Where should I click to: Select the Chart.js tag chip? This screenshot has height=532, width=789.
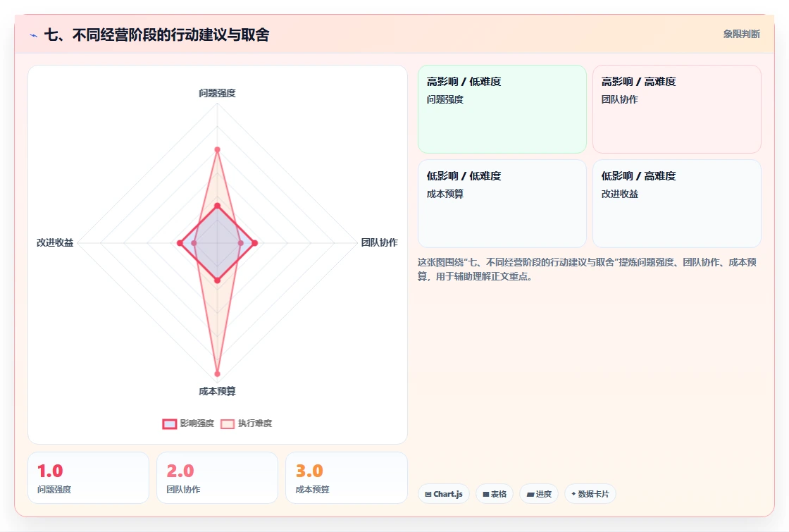(443, 494)
